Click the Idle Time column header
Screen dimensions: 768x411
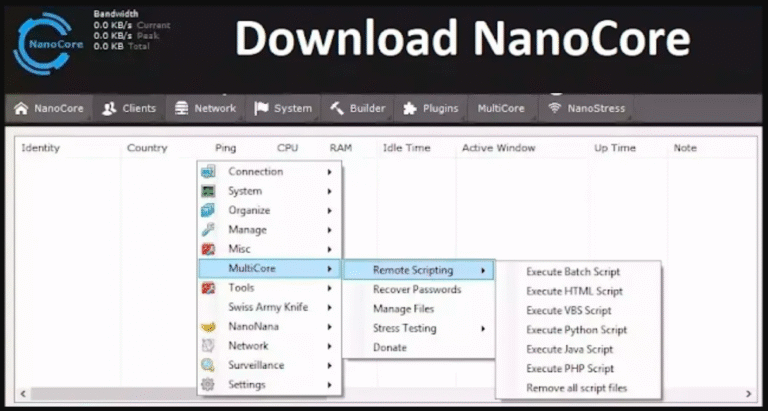(407, 148)
